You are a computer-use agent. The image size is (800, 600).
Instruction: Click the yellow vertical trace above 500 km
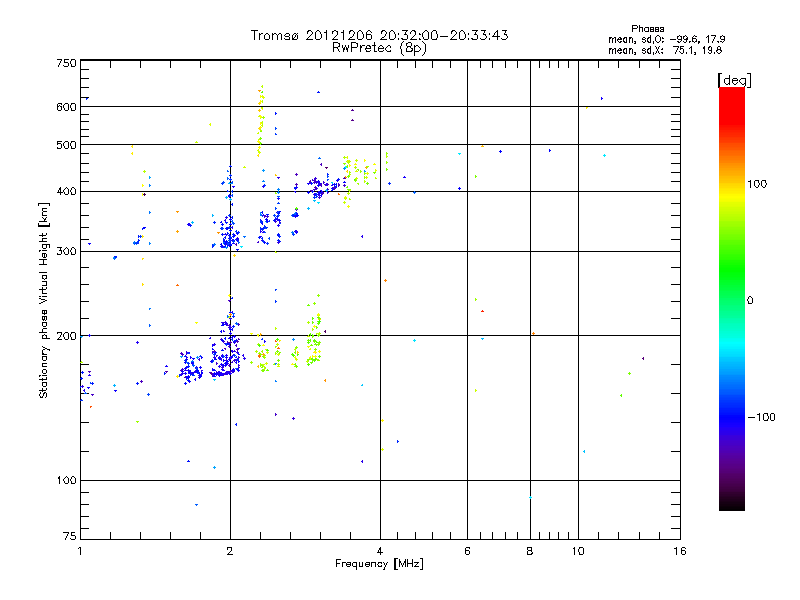pyautogui.click(x=261, y=121)
